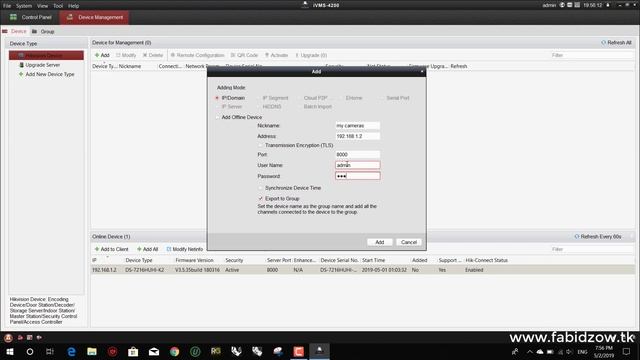Screen dimensions: 640x360
Task: Click Refresh Every 60s icon
Action: [577, 236]
